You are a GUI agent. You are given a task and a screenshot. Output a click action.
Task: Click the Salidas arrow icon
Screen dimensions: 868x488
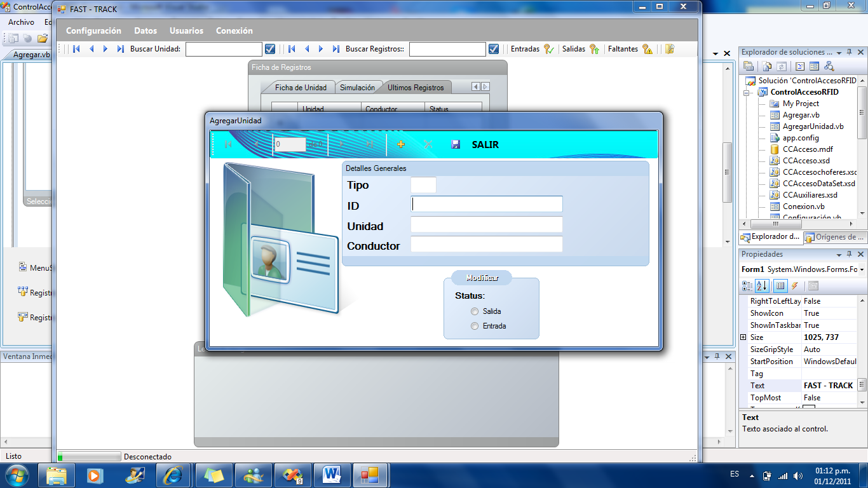(594, 49)
